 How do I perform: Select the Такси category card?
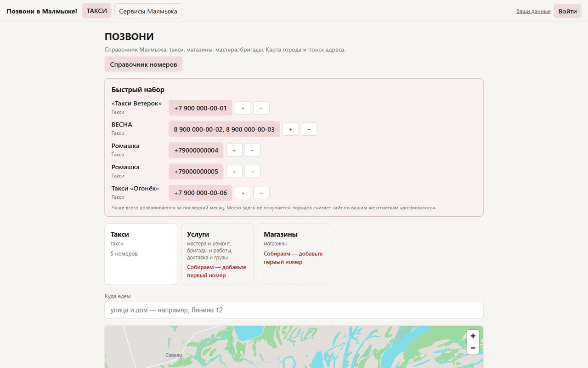(141, 254)
